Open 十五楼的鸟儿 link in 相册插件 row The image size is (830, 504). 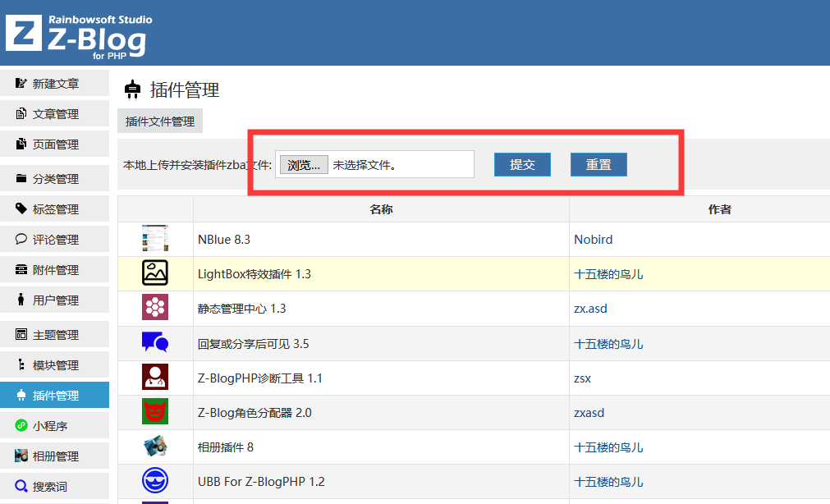[608, 447]
